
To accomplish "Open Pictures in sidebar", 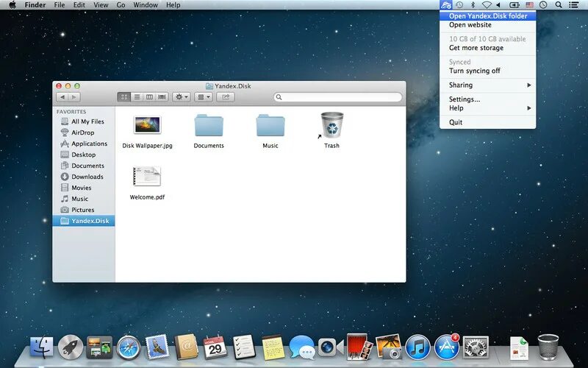I will coord(82,210).
